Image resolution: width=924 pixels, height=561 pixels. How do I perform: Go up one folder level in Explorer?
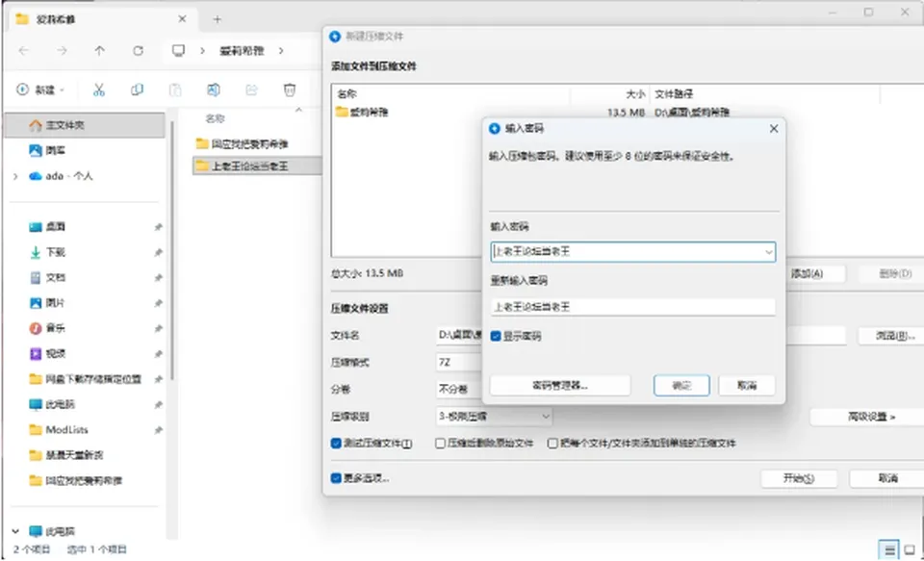pos(99,51)
